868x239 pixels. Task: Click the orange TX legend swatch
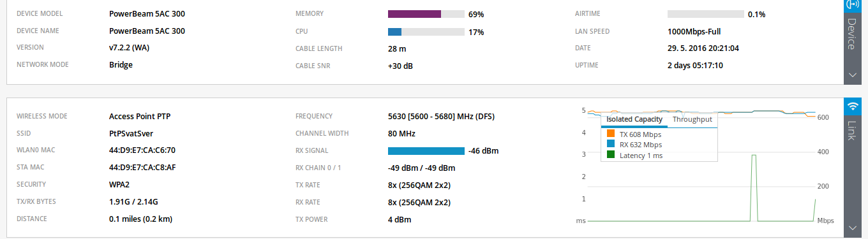click(x=611, y=134)
